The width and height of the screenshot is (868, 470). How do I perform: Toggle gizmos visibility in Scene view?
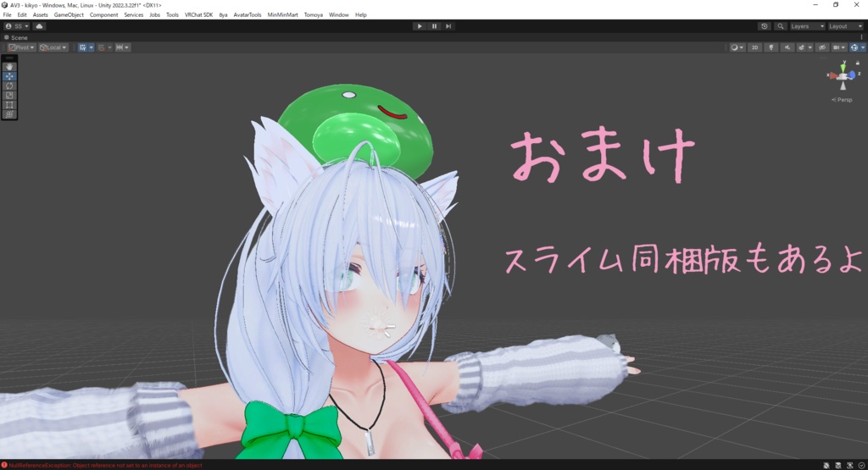pos(854,47)
